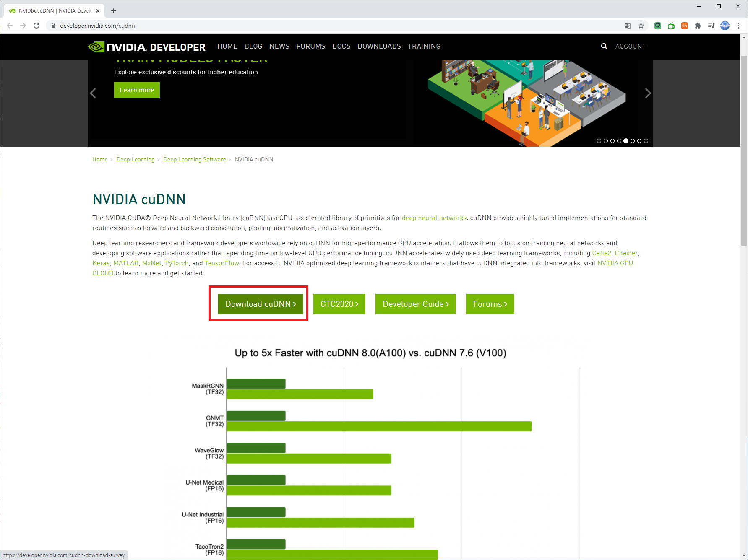Image resolution: width=748 pixels, height=560 pixels.
Task: Select the fourth carousel dot
Action: click(x=619, y=141)
